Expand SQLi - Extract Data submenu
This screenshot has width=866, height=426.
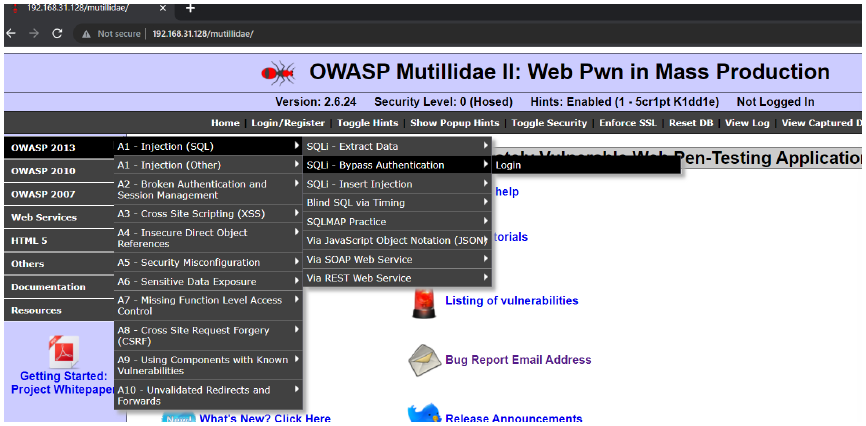click(x=397, y=146)
